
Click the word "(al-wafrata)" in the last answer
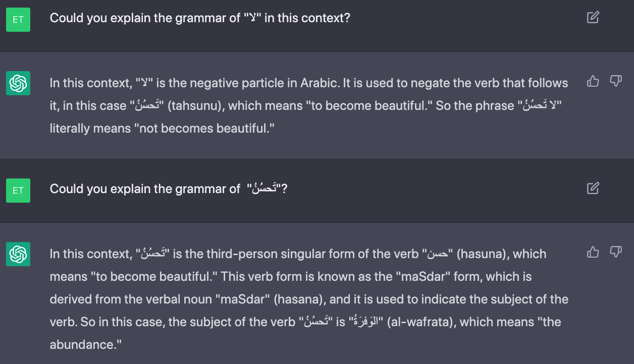tap(421, 322)
